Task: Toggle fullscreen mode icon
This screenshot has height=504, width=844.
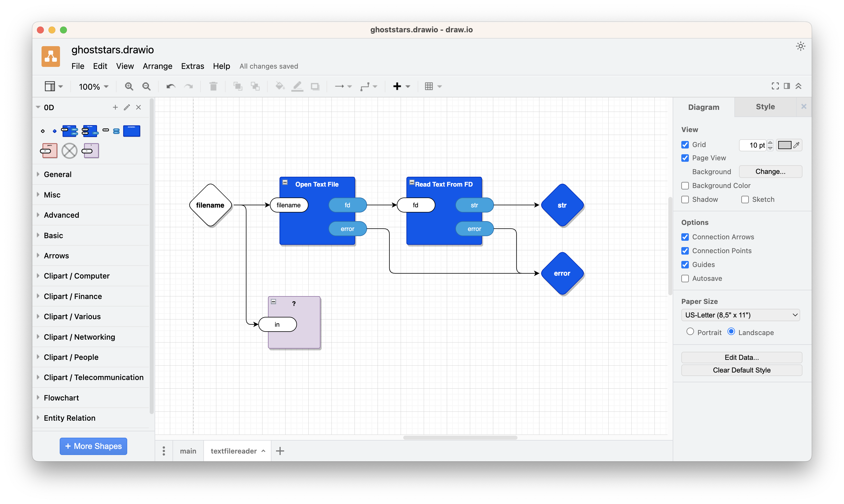Action: click(x=775, y=86)
